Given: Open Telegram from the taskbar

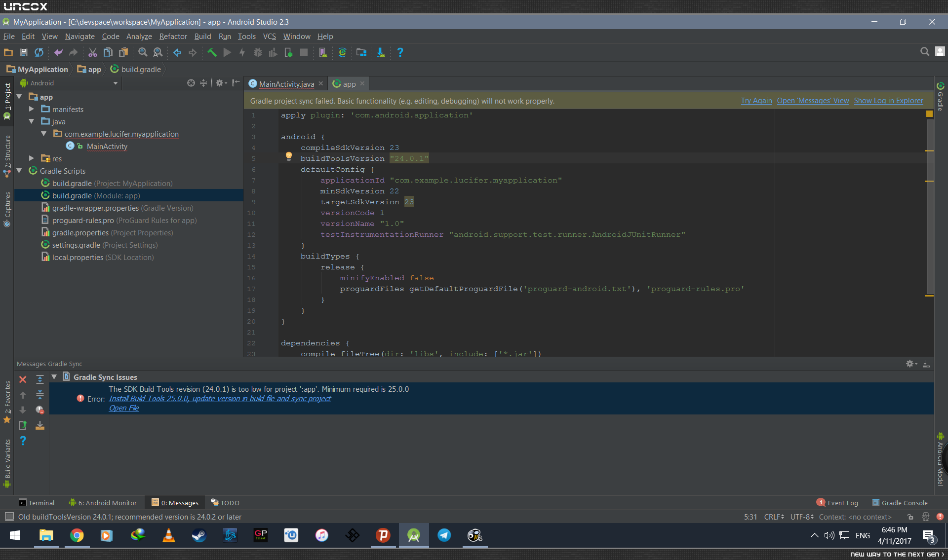Looking at the screenshot, I should tap(444, 535).
